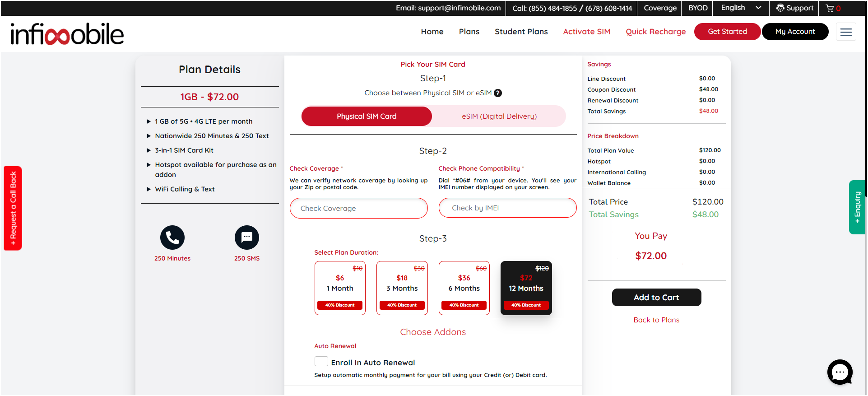Click the Wallet Balance label
Image resolution: width=868 pixels, height=396 pixels.
[609, 183]
